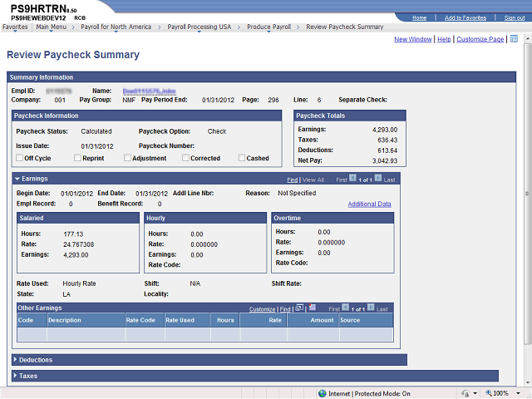Screen dimensions: 532x399
Task: Click the Customize Page link
Action: [x=480, y=39]
